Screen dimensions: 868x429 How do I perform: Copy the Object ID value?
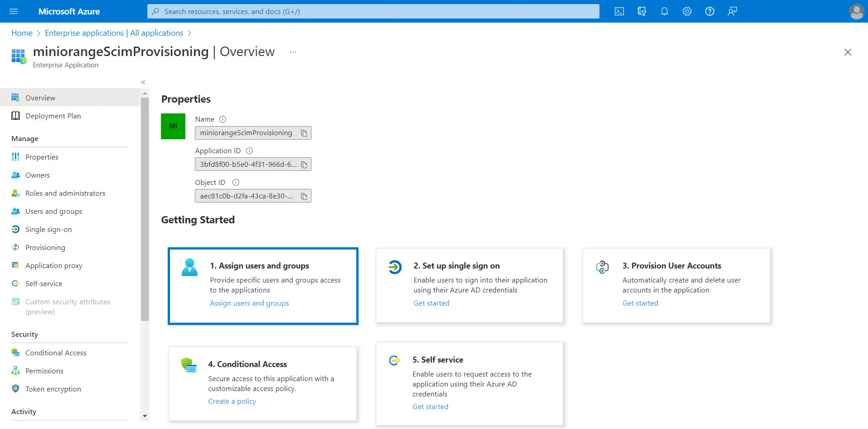click(304, 196)
